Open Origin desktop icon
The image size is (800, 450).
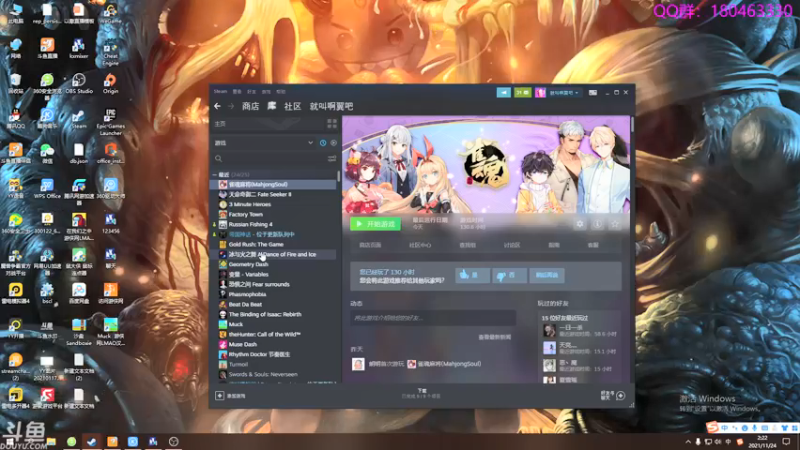(x=110, y=83)
